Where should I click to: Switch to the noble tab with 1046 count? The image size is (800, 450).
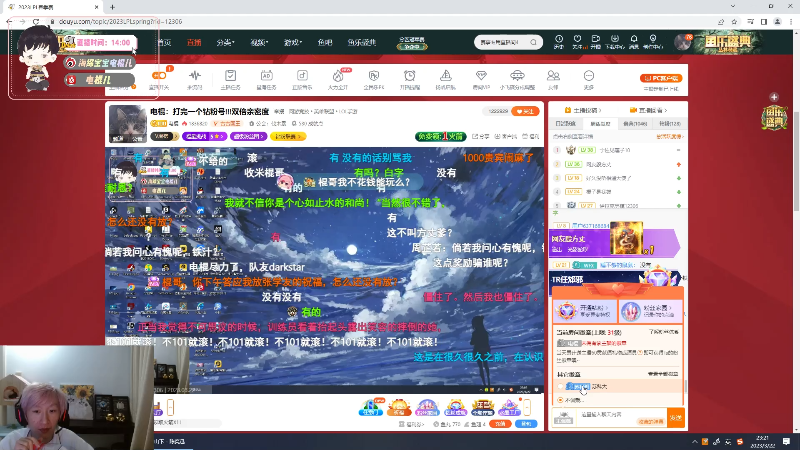point(635,123)
